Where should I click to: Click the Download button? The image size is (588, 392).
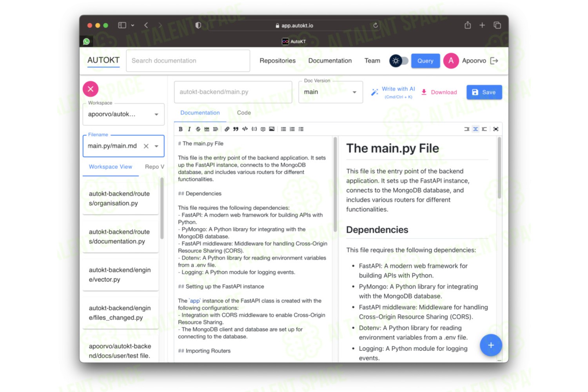click(x=439, y=92)
